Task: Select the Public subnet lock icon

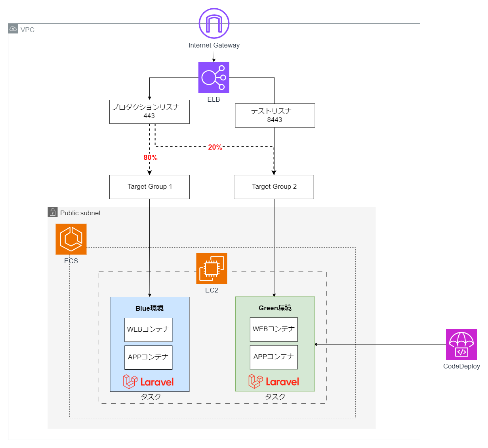Action: tap(53, 212)
